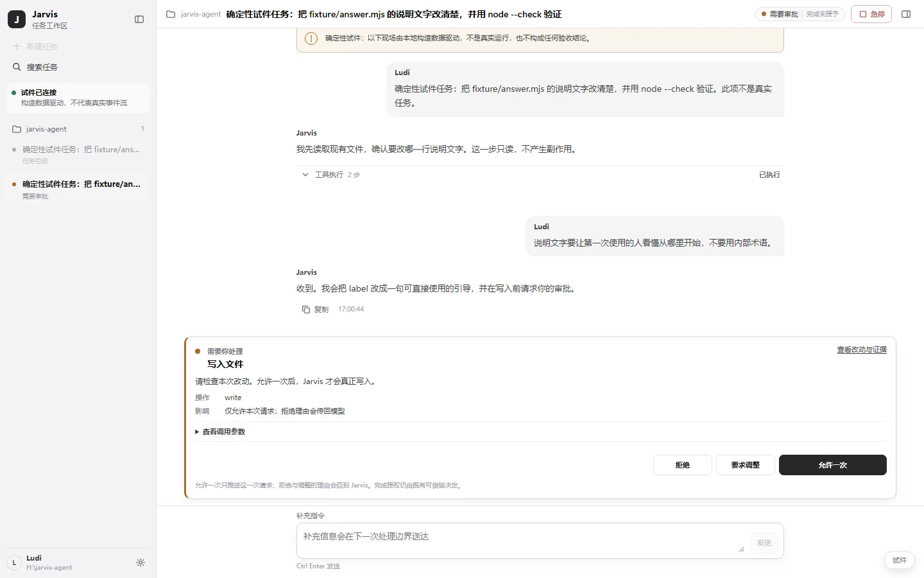Screen dimensions: 924x578
Task: Click the jarvis-agent folder icon in sidebar
Action: coord(17,129)
